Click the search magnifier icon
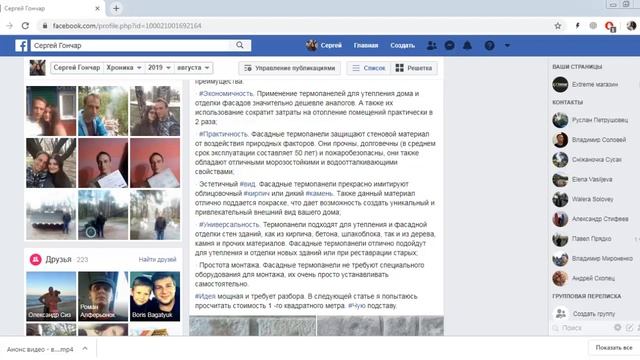Screen dimensions: 640x360 tap(240, 45)
